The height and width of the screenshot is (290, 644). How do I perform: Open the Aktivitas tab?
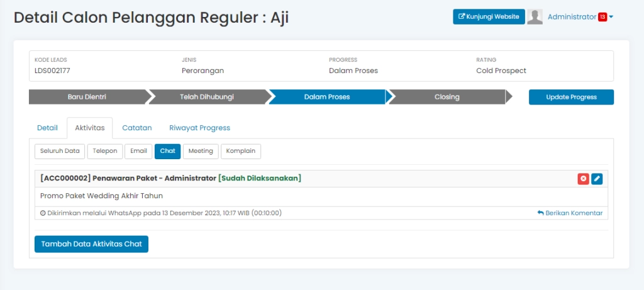coord(89,128)
